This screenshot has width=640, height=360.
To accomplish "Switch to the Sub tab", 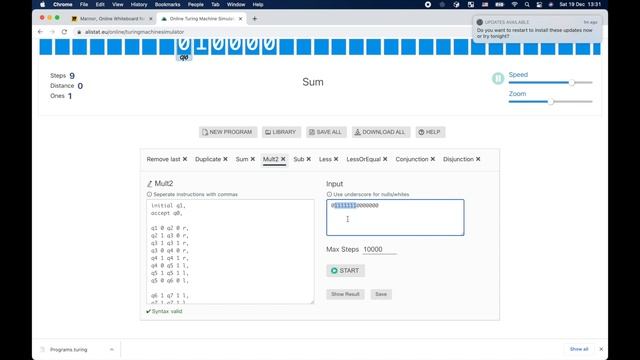I will [299, 159].
